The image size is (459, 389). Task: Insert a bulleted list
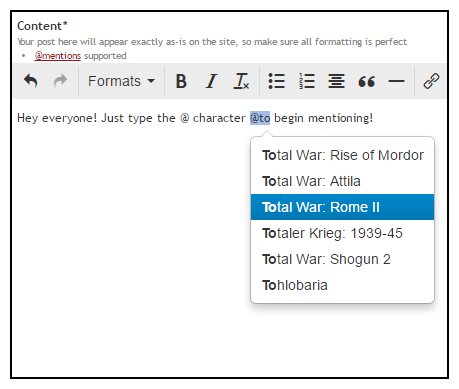click(277, 81)
